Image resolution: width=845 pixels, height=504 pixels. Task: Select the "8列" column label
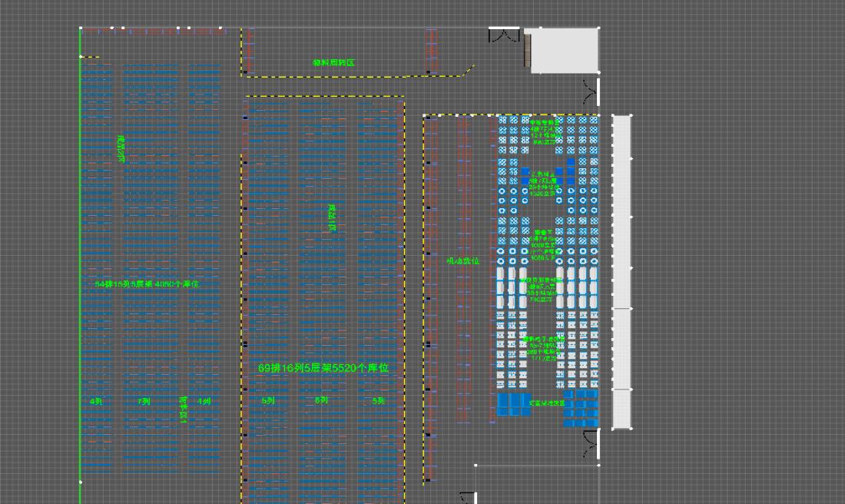coord(321,401)
